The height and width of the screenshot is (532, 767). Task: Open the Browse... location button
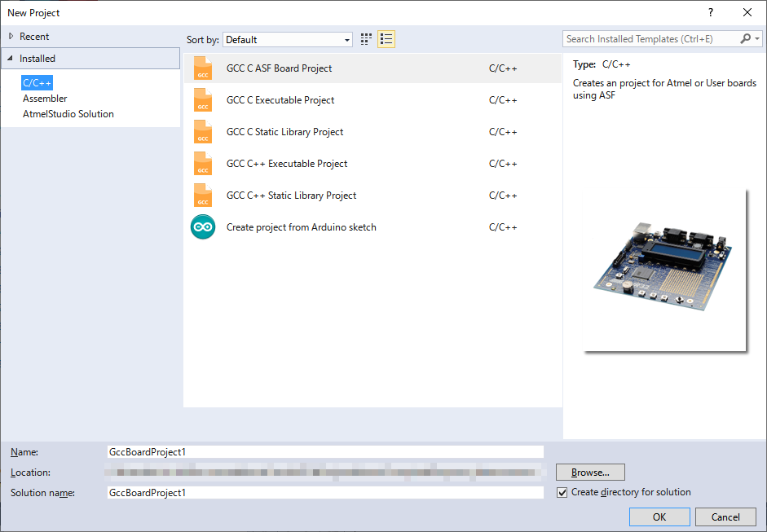click(590, 473)
